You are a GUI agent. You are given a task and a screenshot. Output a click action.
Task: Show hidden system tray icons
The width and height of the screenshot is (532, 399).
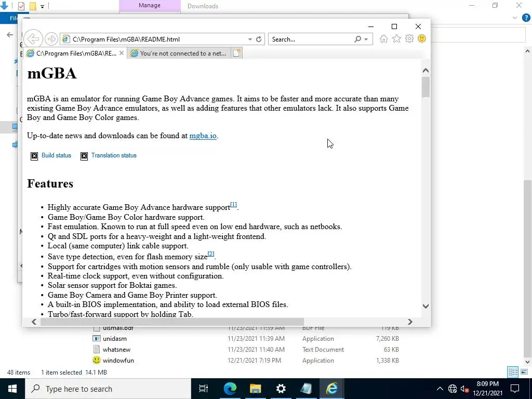(x=440, y=389)
